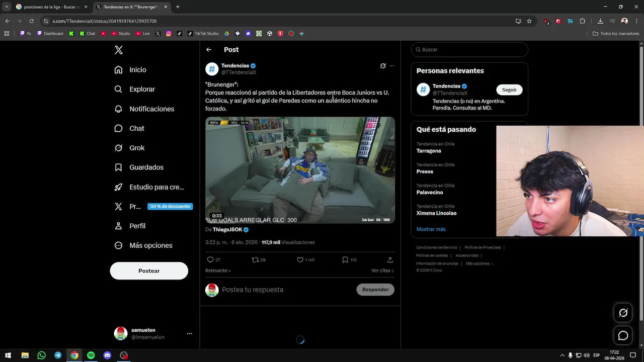Open the Studio YouTube bookmark
Image resolution: width=644 pixels, height=362 pixels.
[x=121, y=34]
